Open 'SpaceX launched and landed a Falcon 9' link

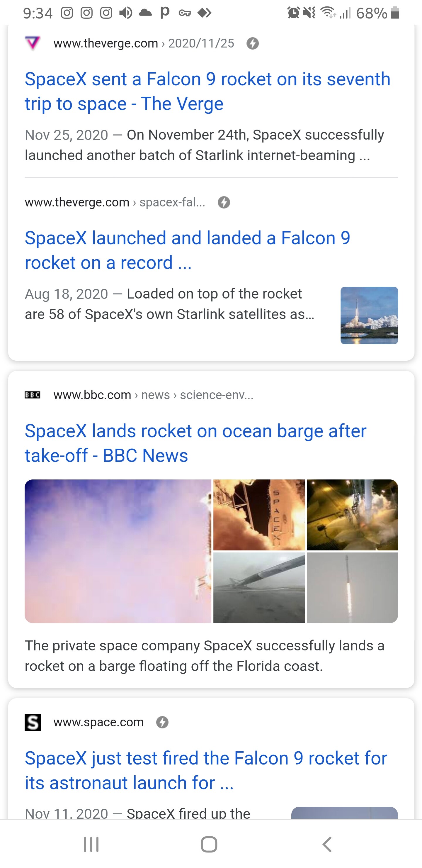188,250
